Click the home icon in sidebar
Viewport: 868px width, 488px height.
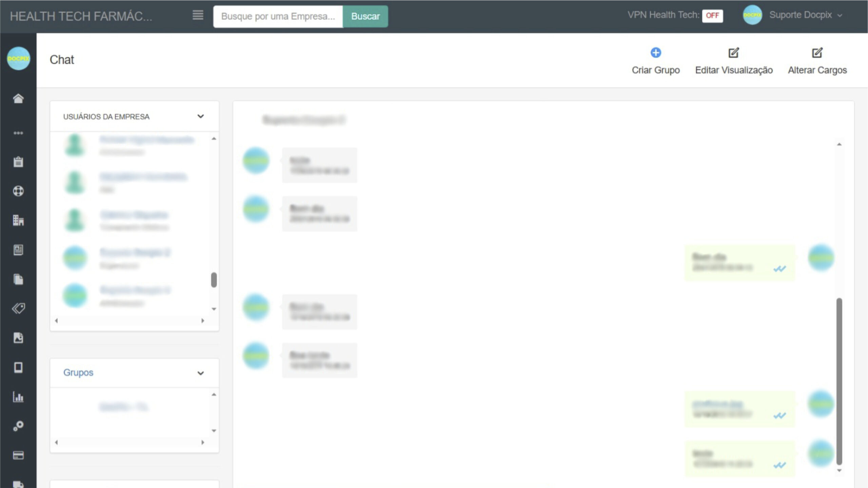pos(18,99)
